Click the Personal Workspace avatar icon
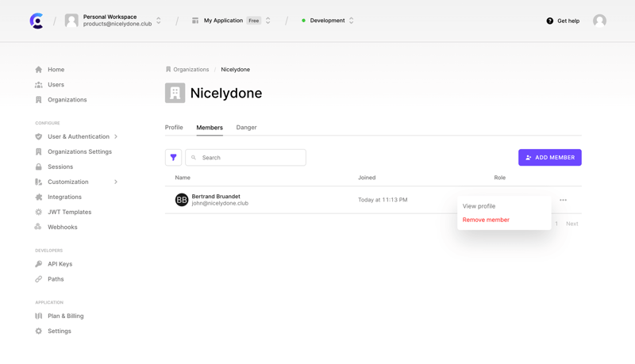Screen dimensions: 635x364 (71, 21)
